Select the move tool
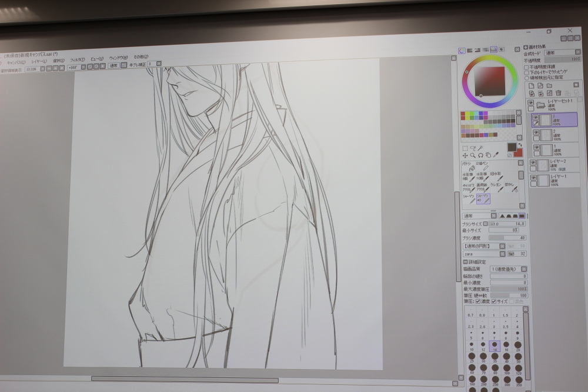 pos(465,155)
